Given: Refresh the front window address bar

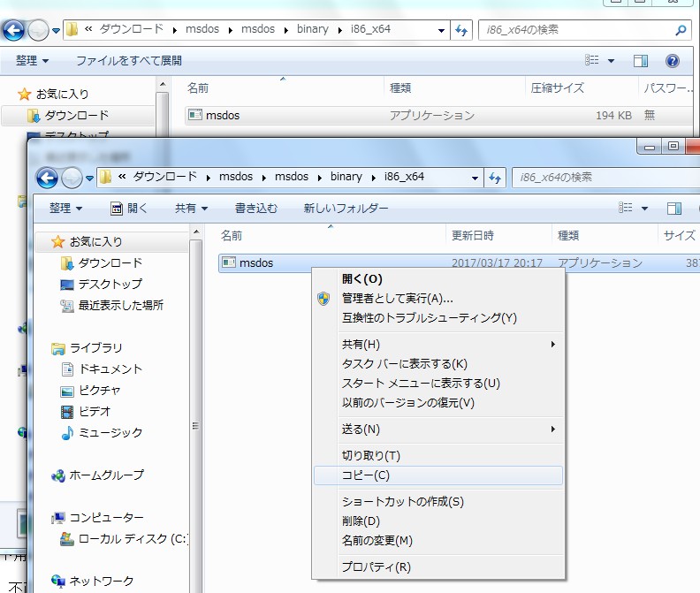Looking at the screenshot, I should click(495, 179).
